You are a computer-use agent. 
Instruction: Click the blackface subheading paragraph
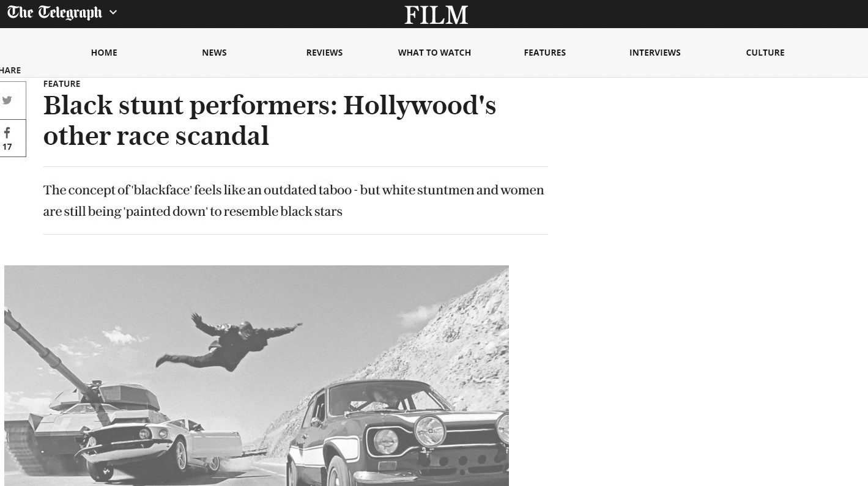click(294, 201)
